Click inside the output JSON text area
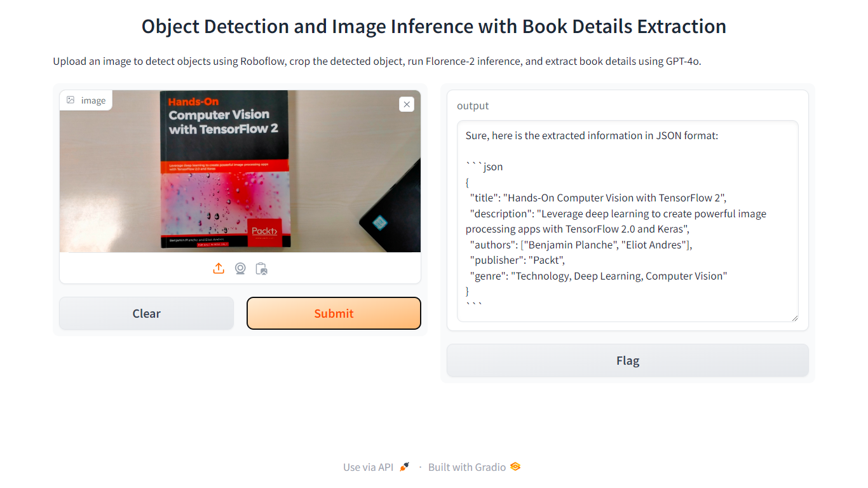The height and width of the screenshot is (488, 868). coord(628,221)
